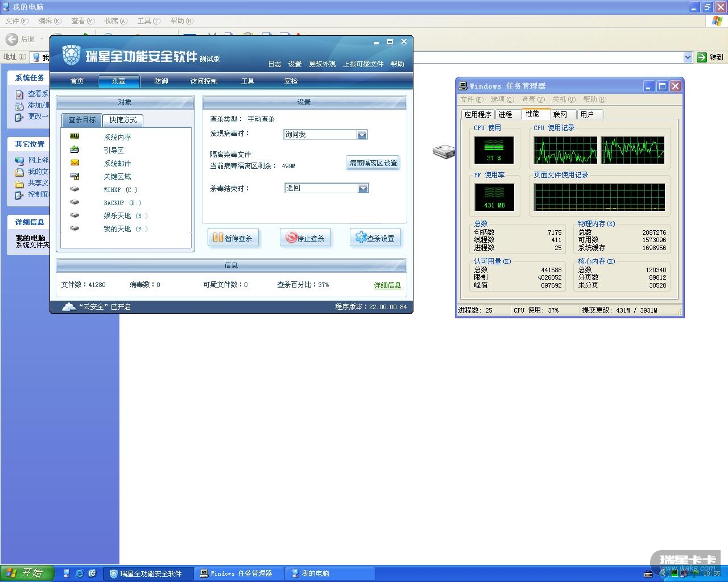Click the 开始 Start button
The width and height of the screenshot is (728, 582).
click(27, 573)
